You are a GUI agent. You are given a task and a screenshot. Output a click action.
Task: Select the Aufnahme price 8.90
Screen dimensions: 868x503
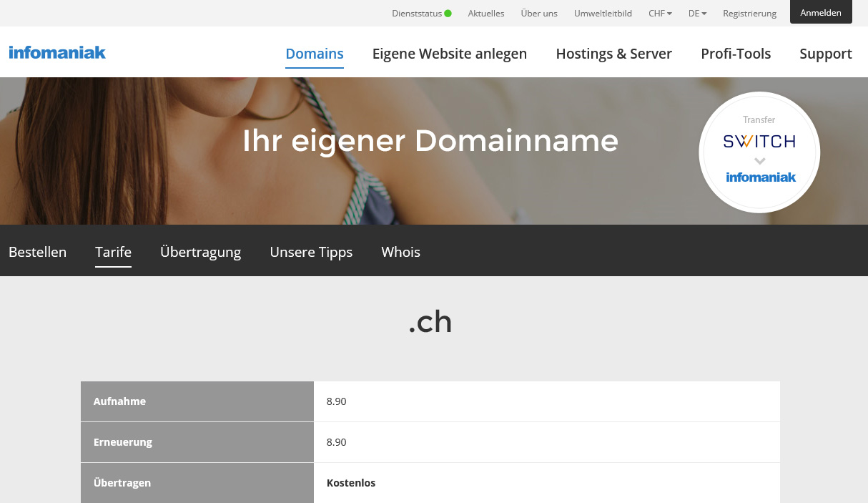pos(336,401)
